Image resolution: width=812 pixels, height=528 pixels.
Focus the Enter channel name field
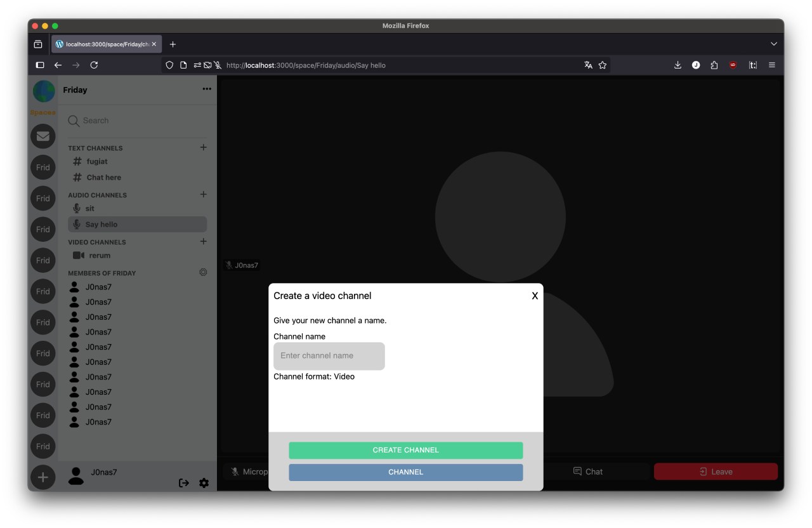[329, 356]
